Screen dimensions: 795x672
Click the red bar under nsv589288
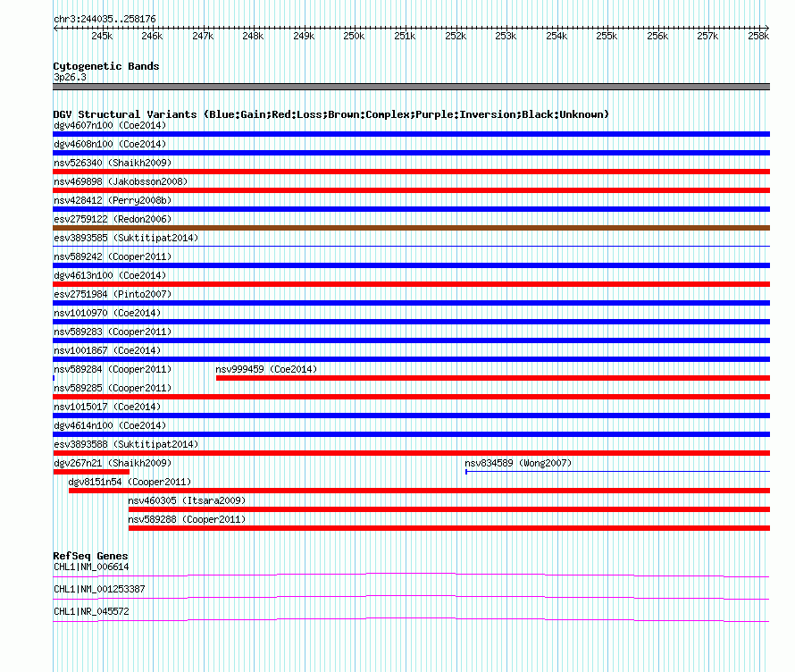(449, 528)
